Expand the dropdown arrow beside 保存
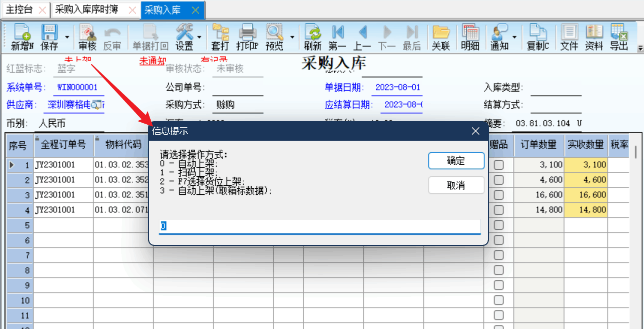Image resolution: width=644 pixels, height=329 pixels. [x=67, y=37]
